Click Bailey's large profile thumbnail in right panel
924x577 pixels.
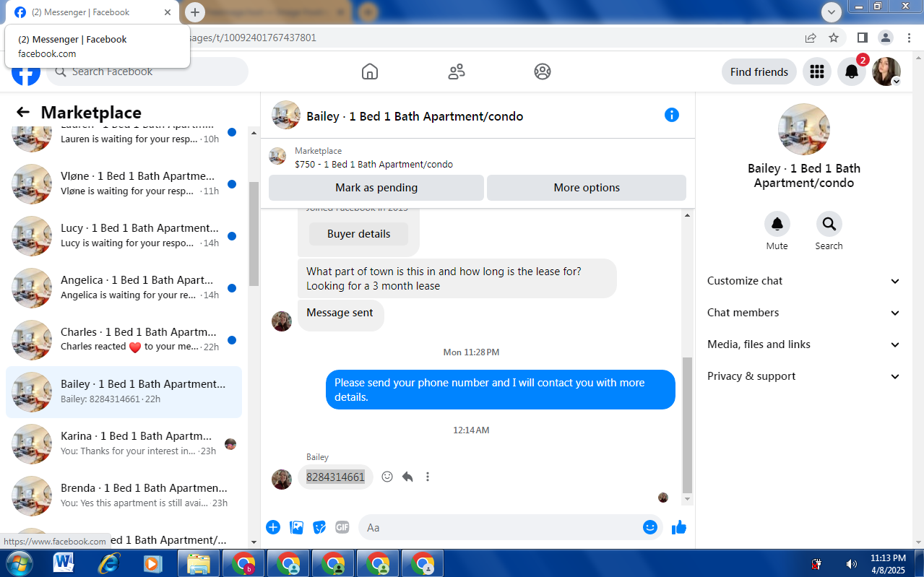tap(804, 129)
